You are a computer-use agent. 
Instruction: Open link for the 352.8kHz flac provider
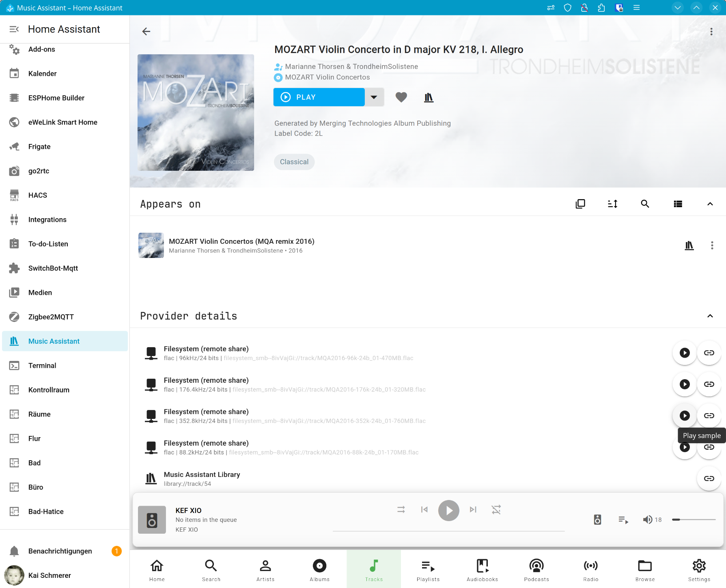(x=709, y=416)
